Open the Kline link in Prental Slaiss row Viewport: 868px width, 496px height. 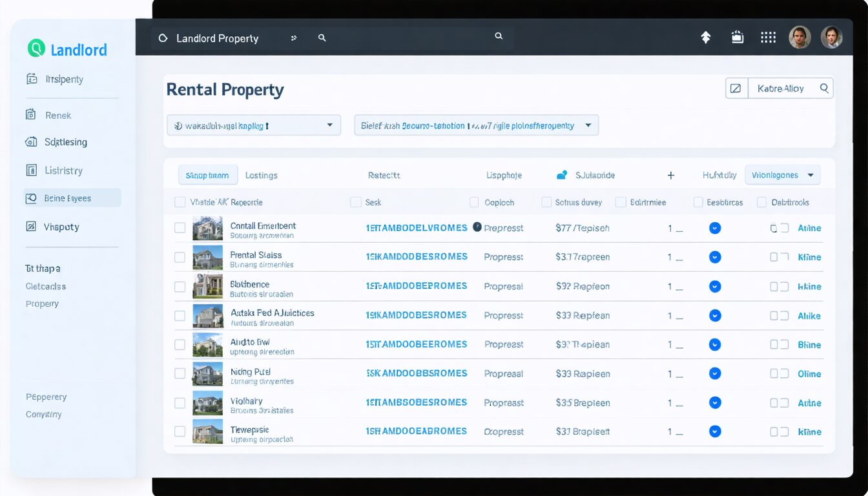point(809,257)
